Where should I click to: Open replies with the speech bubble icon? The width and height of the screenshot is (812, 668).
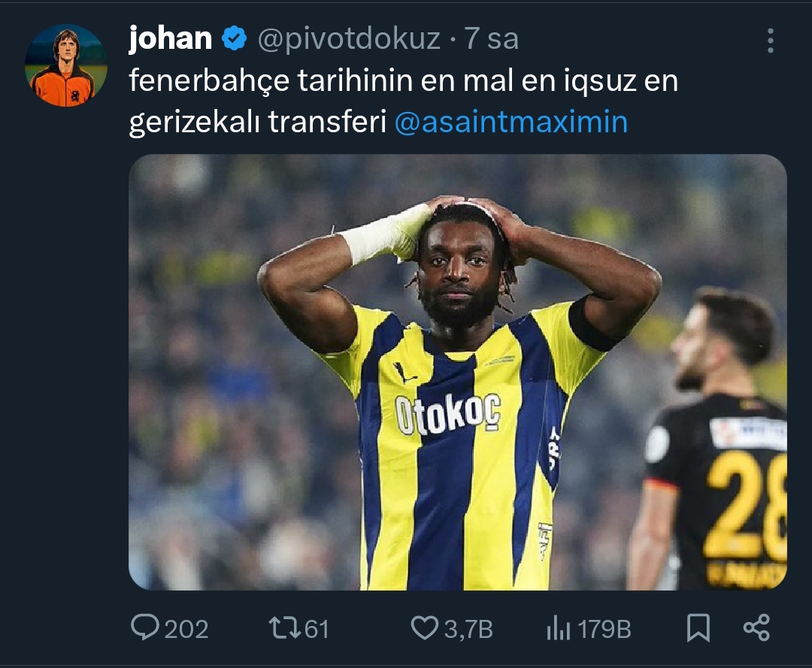click(x=145, y=627)
